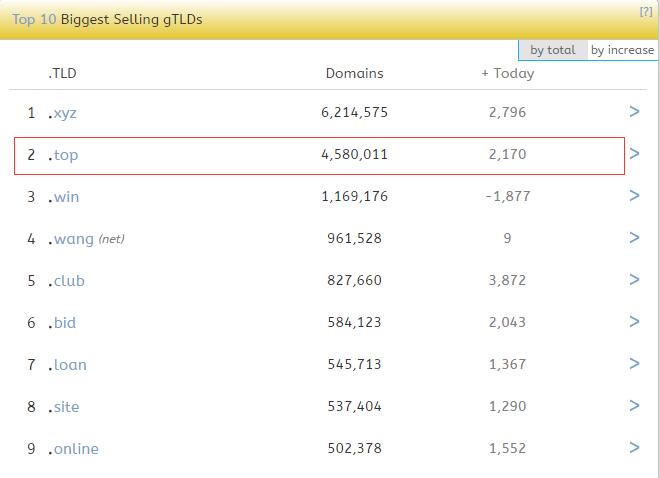Switch to the 'by increase' tab
The width and height of the screenshot is (660, 478).
(x=622, y=50)
